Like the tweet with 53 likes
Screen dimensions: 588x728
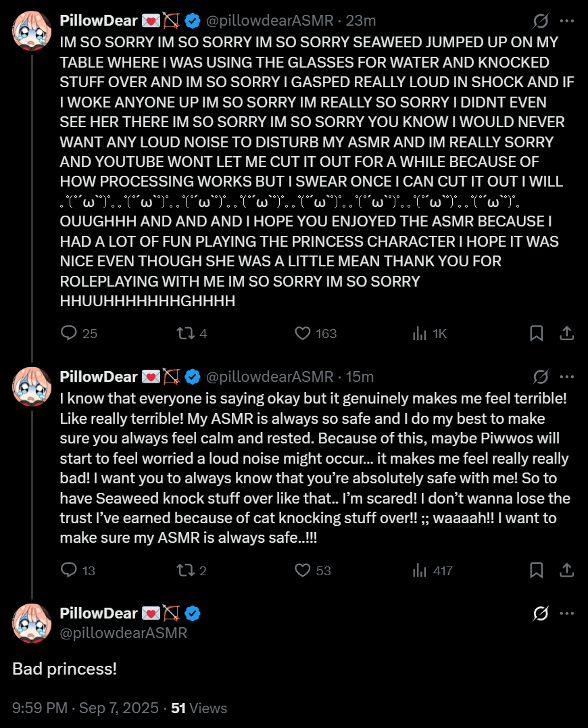coord(303,571)
